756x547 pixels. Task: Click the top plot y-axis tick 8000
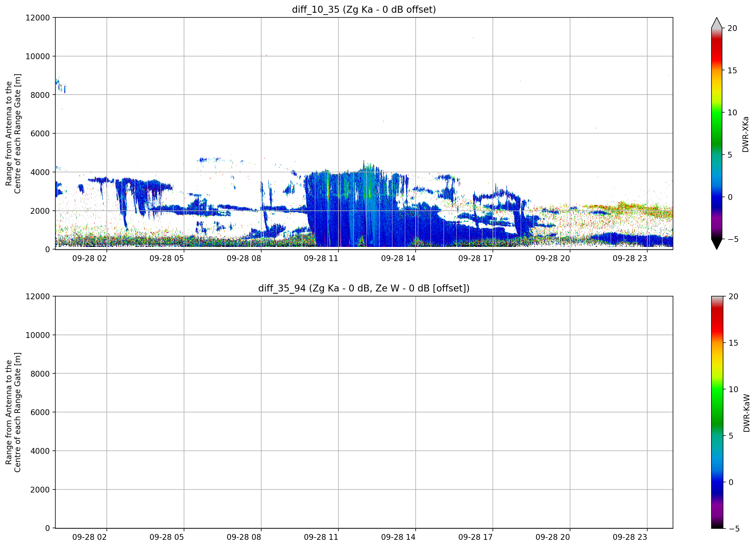(x=40, y=95)
